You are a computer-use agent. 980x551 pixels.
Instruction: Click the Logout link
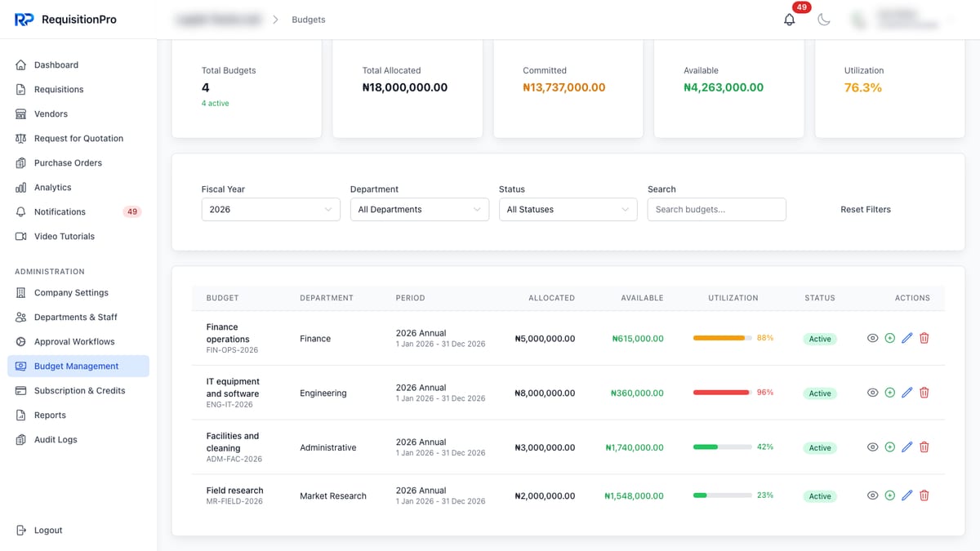pyautogui.click(x=78, y=531)
